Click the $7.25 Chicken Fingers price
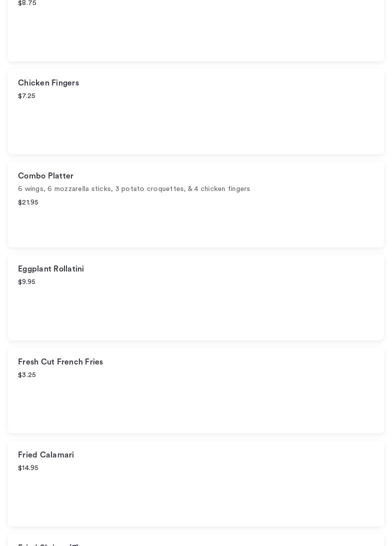Screen dimensions: 392x546 [26, 96]
